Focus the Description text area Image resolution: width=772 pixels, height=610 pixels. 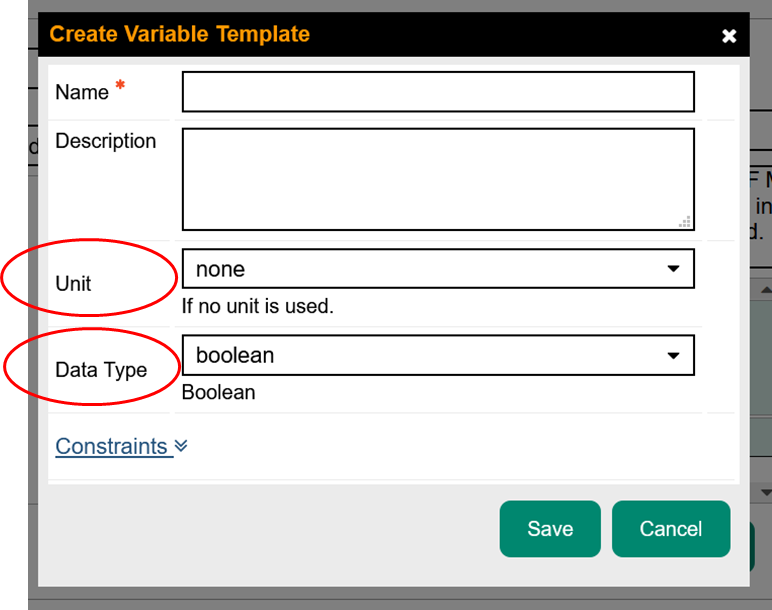coord(438,179)
